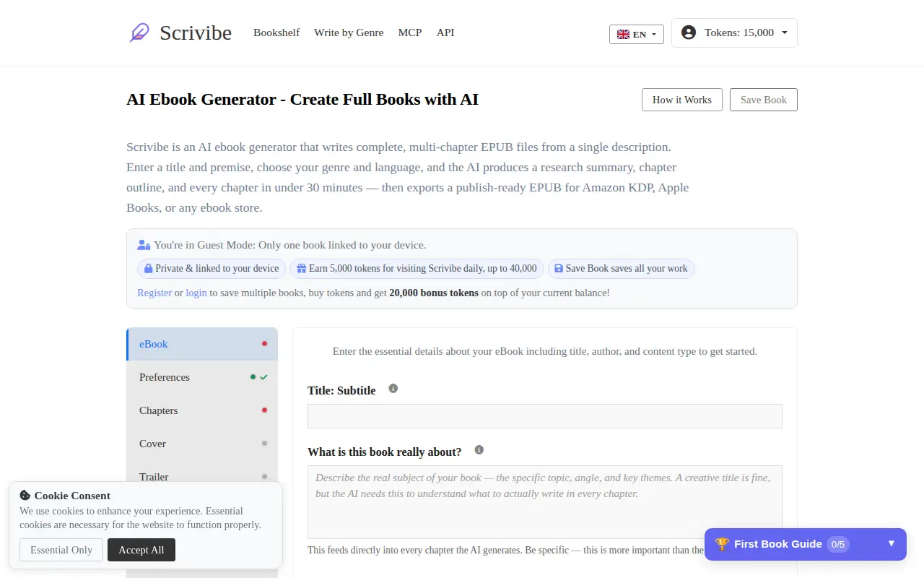The image size is (924, 578).
Task: Click the 'Save Book saves all your work' badge
Action: point(621,269)
